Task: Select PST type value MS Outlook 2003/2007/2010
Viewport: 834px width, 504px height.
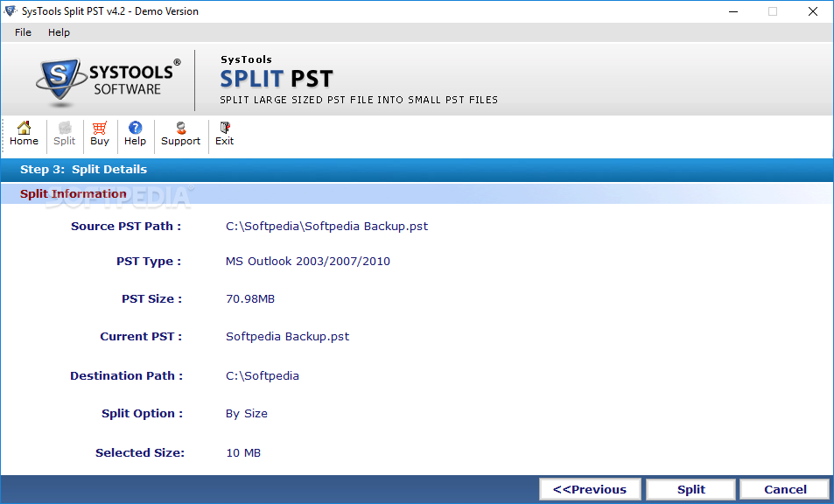Action: [x=308, y=261]
